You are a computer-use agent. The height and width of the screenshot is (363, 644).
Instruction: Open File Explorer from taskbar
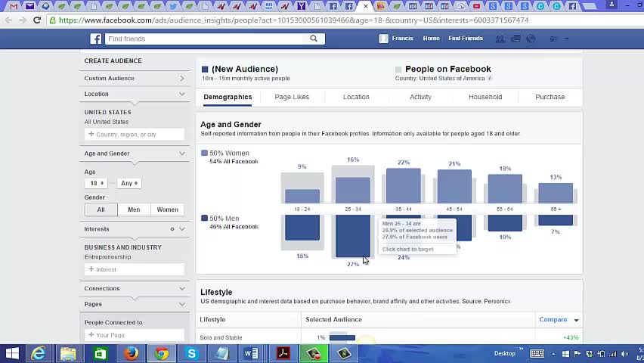[x=68, y=353]
